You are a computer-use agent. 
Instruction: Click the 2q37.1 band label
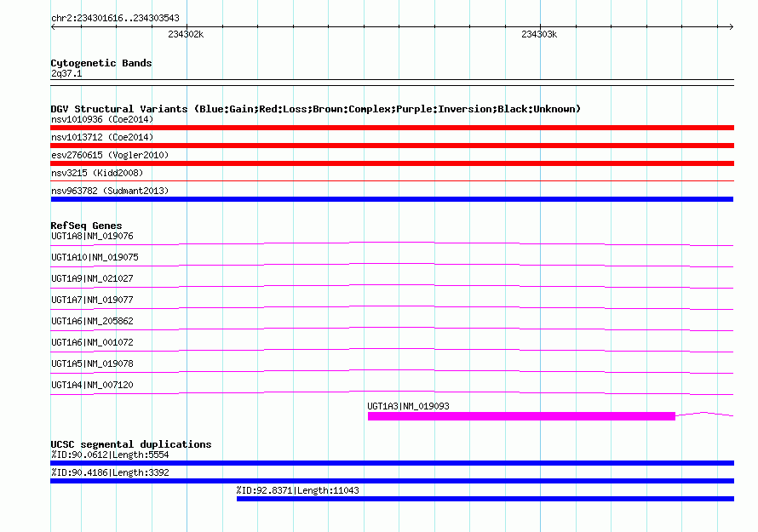click(x=66, y=73)
